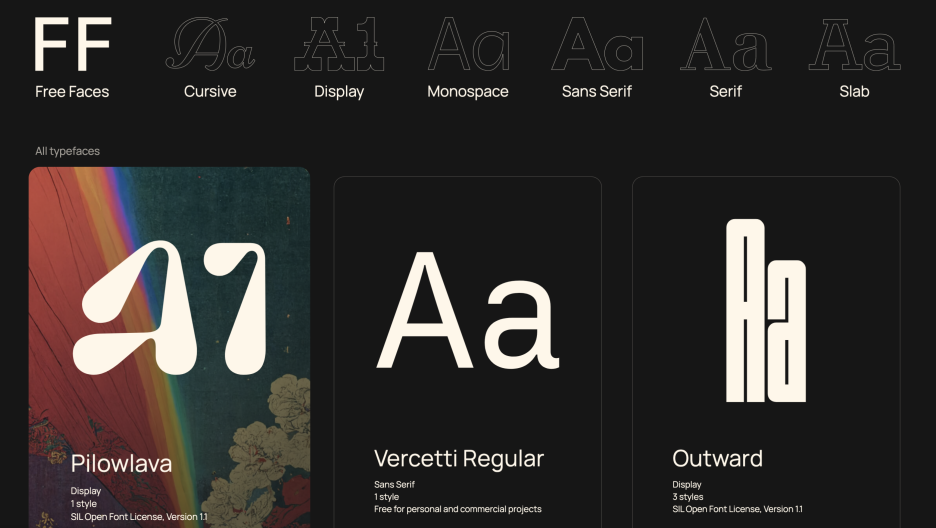Viewport: 936px width, 528px height.
Task: Click Outward's Display category text
Action: (687, 485)
